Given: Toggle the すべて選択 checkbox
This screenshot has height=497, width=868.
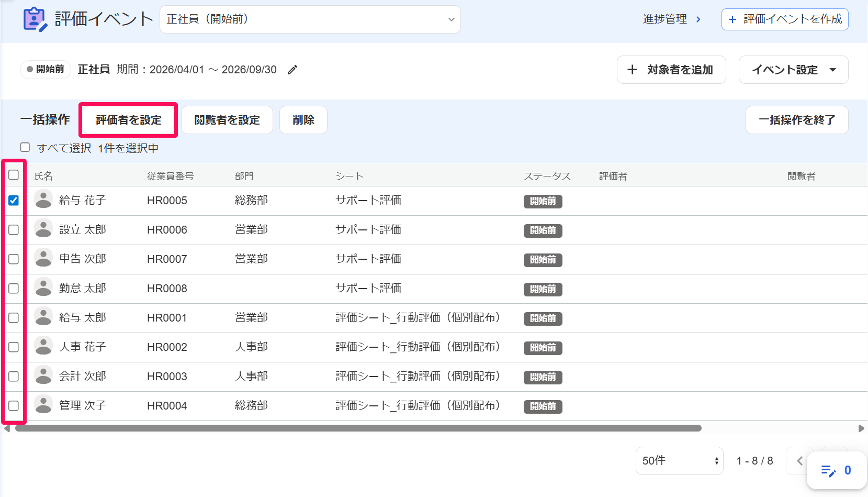Looking at the screenshot, I should click(25, 147).
